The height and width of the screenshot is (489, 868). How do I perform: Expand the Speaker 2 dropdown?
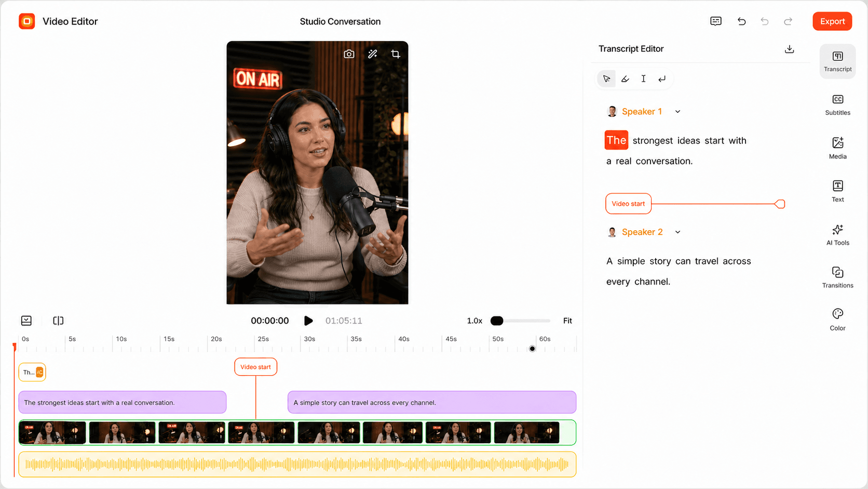click(677, 232)
